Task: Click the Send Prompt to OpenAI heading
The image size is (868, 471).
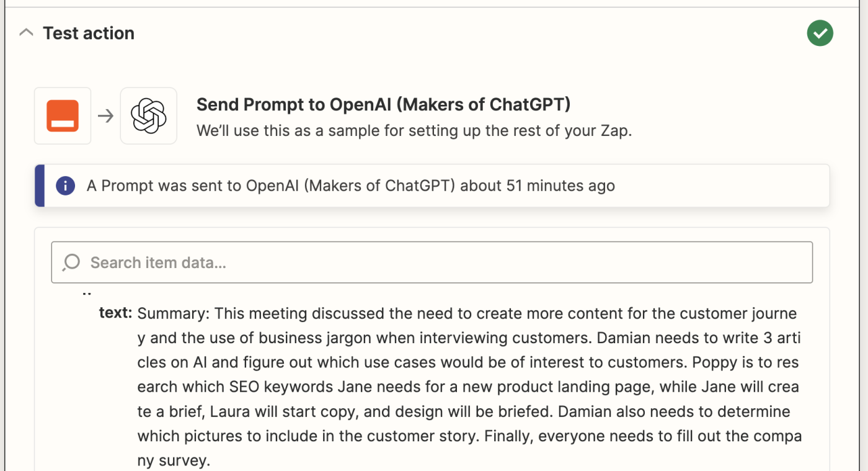Action: [x=383, y=104]
